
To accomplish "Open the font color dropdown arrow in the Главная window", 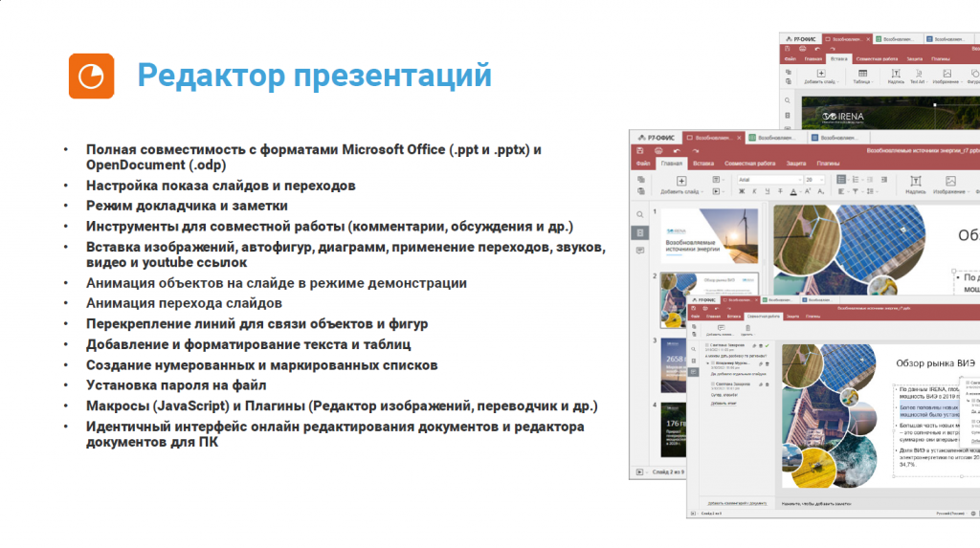I will (x=799, y=192).
